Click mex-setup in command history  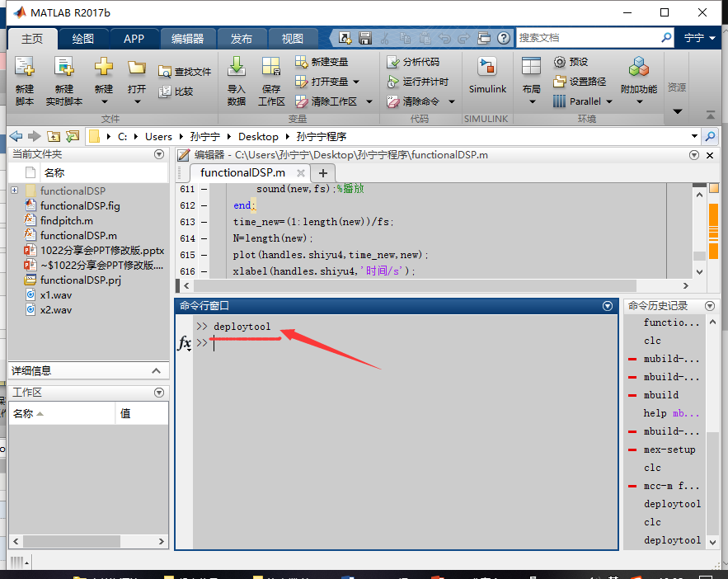(x=669, y=450)
